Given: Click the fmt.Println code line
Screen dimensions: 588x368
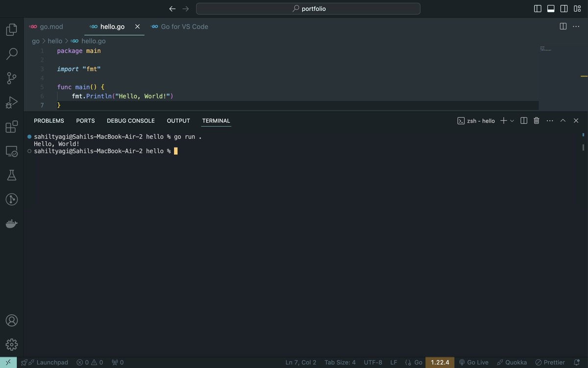Looking at the screenshot, I should pyautogui.click(x=122, y=96).
